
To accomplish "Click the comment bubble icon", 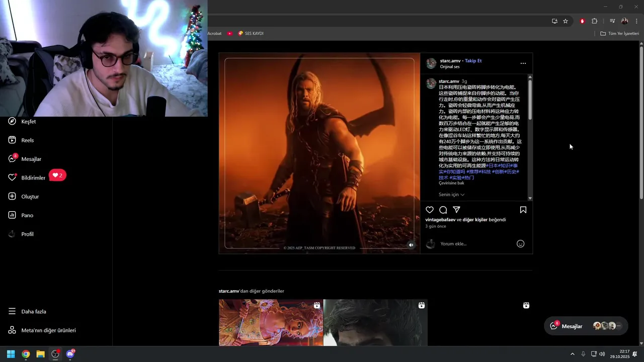I will 443,210.
